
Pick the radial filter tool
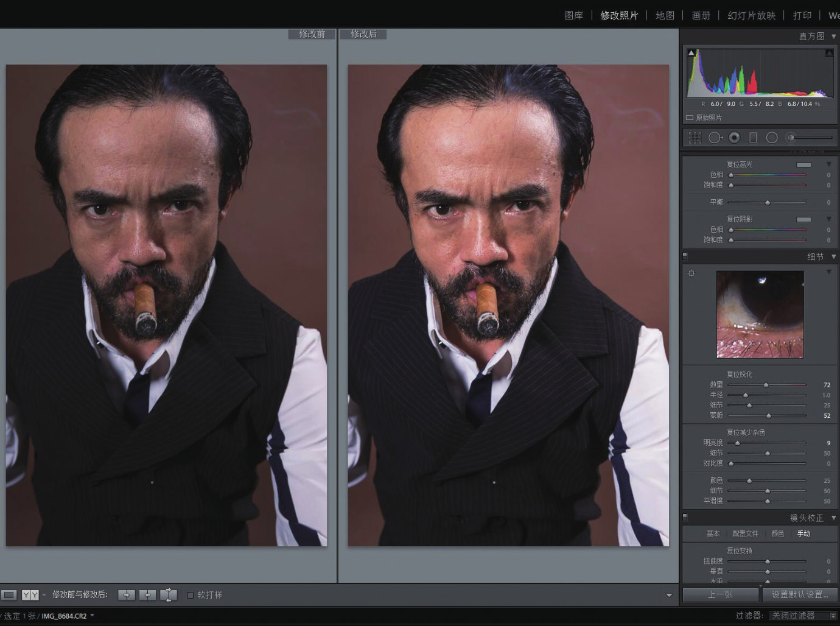[x=772, y=138]
